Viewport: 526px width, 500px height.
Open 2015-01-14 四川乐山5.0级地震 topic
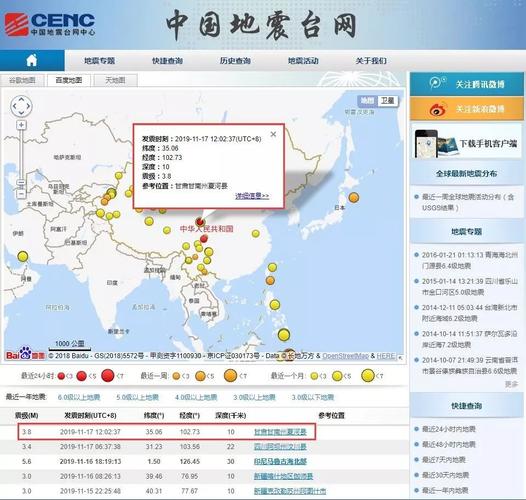point(470,287)
